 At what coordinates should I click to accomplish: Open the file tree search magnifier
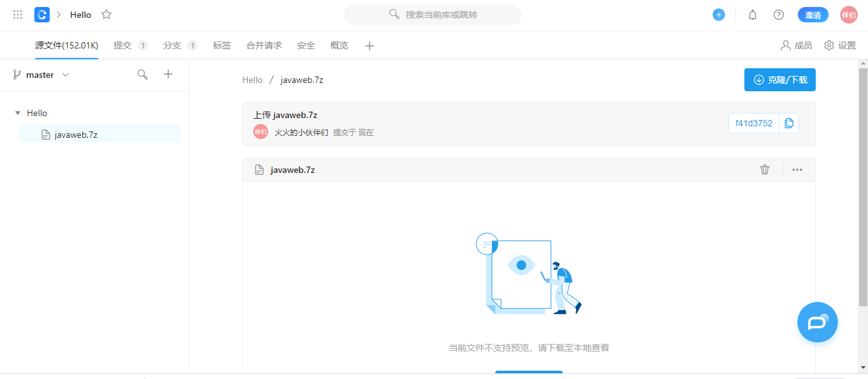point(142,74)
